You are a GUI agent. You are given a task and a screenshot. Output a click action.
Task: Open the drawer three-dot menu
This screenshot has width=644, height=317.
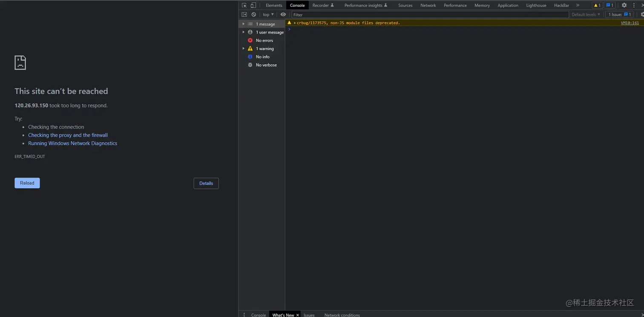coord(244,315)
